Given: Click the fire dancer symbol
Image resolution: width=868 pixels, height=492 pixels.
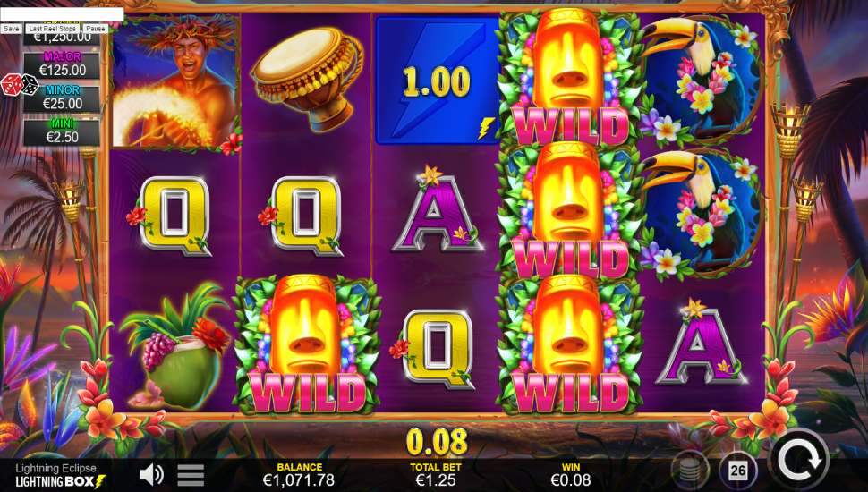Looking at the screenshot, I should [175, 81].
